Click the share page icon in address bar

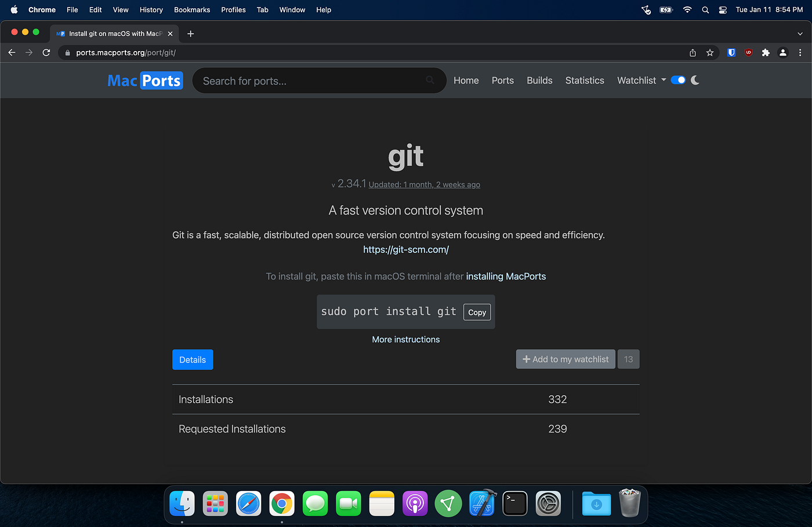pos(693,53)
